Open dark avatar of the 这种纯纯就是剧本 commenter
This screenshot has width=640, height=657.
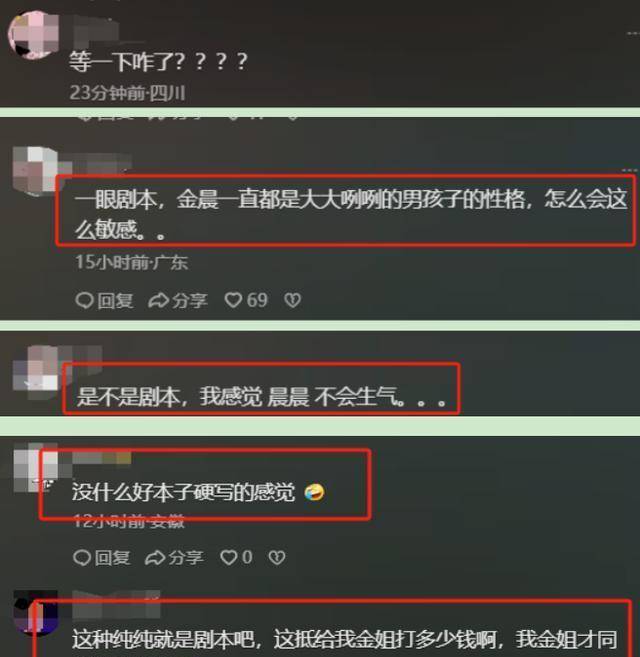pos(36,613)
